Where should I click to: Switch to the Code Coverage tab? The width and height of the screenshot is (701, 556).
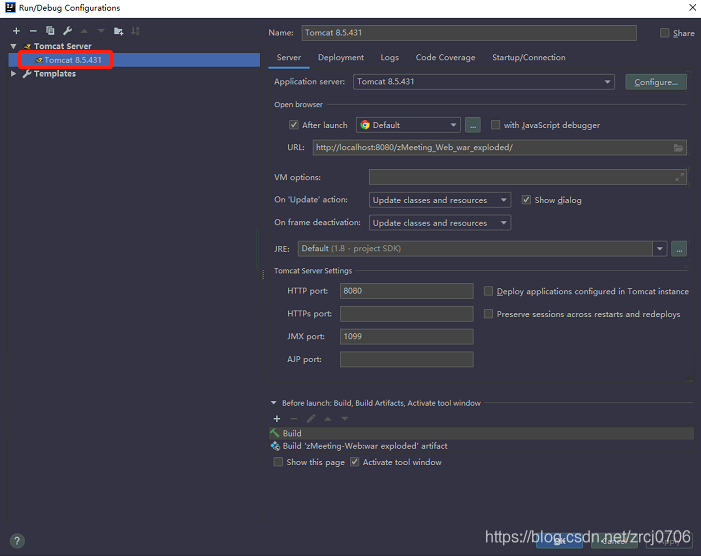pos(445,58)
